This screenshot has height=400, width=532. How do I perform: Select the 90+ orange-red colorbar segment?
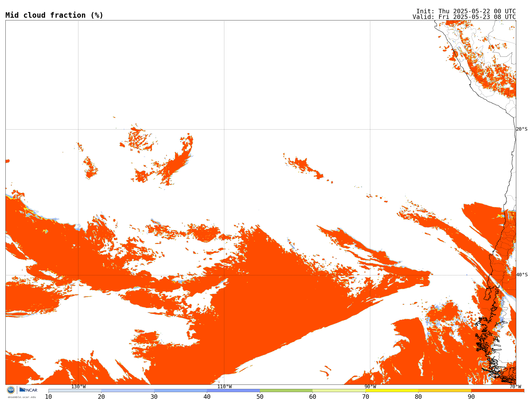coord(498,391)
